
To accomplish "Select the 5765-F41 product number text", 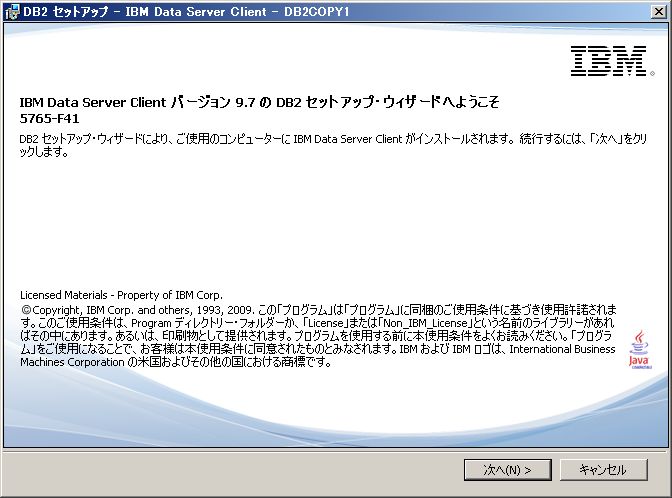I will [x=49, y=118].
